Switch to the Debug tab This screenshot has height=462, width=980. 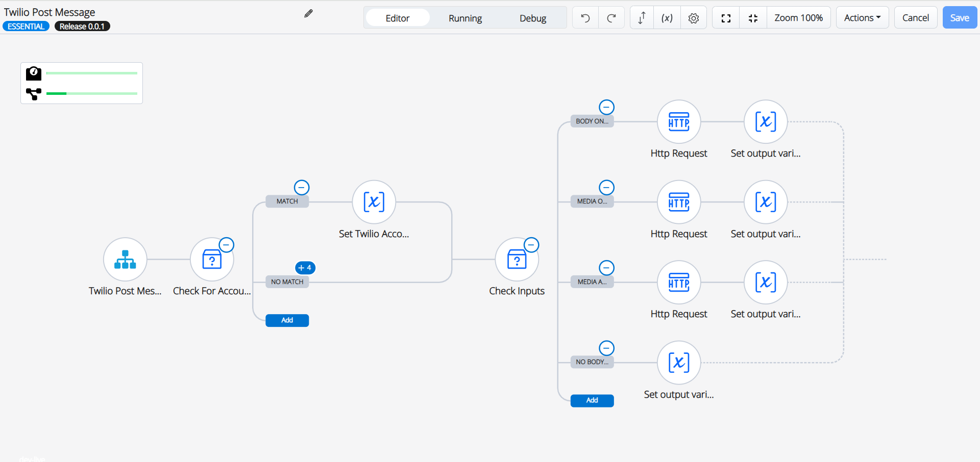tap(533, 18)
